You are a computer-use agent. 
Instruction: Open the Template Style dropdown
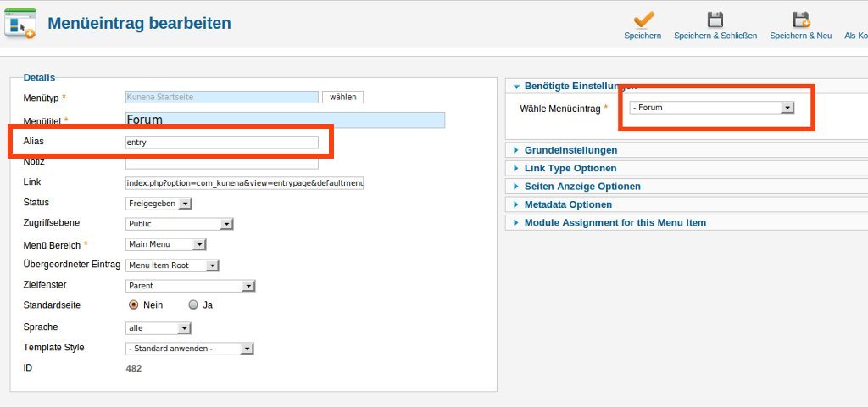point(190,349)
